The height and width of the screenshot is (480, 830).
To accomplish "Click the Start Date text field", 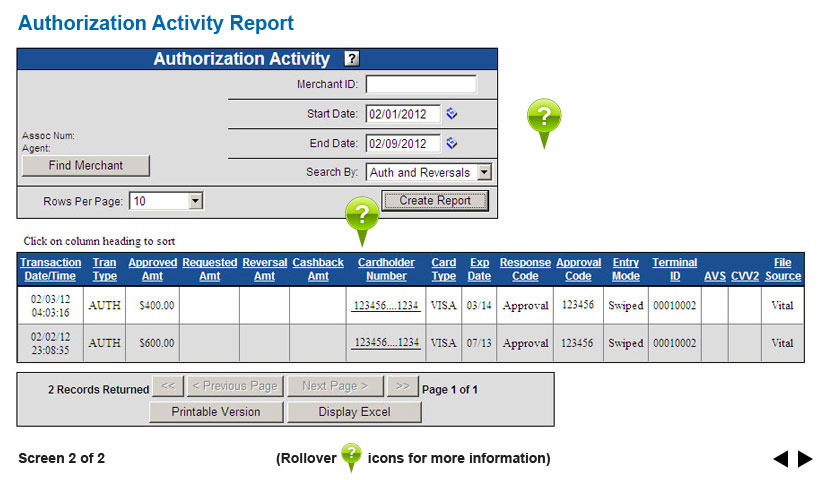I will pyautogui.click(x=403, y=114).
